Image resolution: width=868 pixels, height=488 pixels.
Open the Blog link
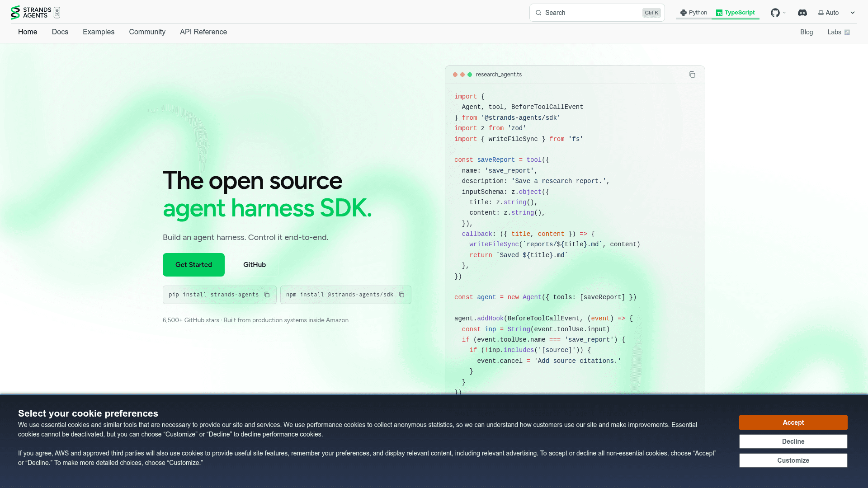[x=807, y=32]
